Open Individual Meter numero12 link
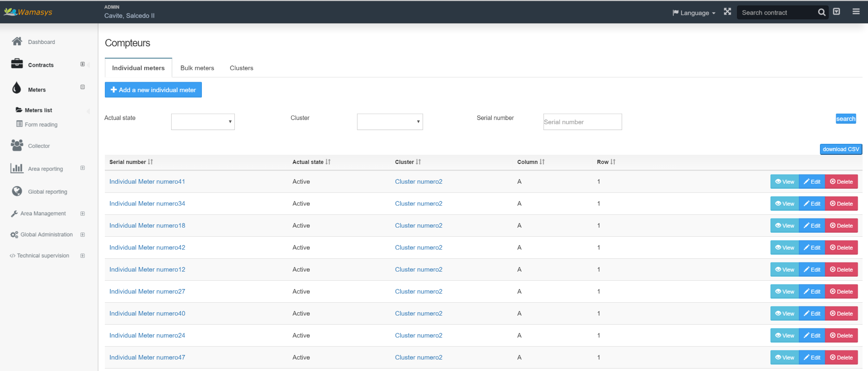 pyautogui.click(x=147, y=270)
